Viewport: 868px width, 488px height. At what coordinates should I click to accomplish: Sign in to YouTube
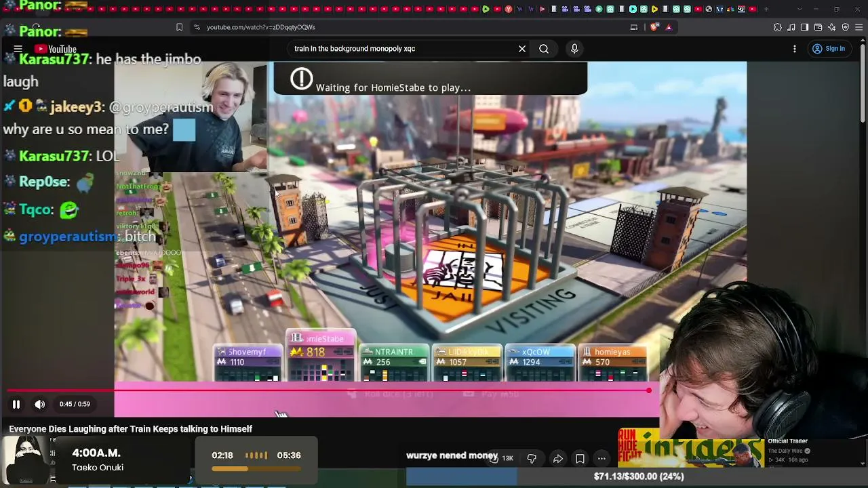pos(829,49)
